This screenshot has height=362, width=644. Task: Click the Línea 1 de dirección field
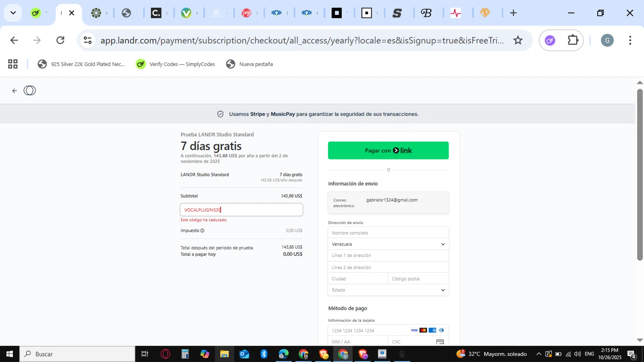coord(388,256)
